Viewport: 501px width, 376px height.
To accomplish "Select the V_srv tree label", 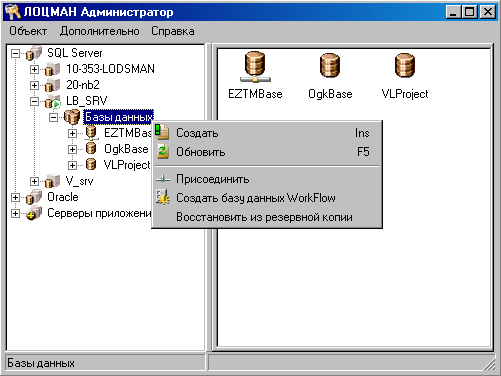I will point(79,181).
